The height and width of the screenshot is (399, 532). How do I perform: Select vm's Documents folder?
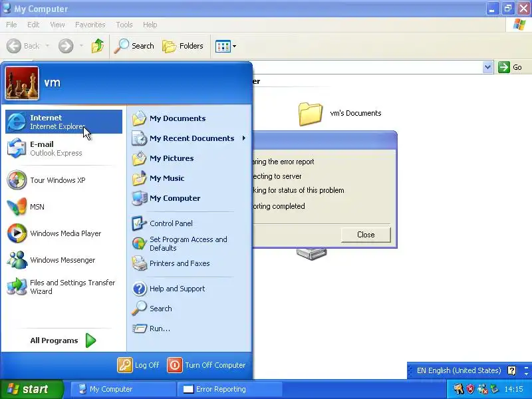[x=340, y=114]
